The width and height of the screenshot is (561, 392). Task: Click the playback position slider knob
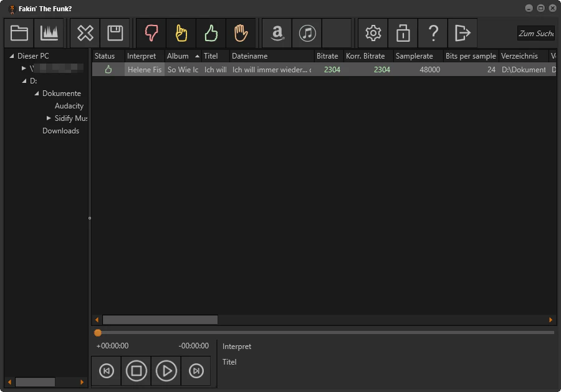[x=98, y=333]
